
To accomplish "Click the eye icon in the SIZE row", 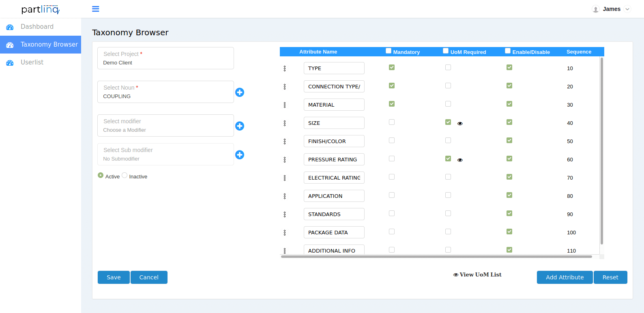I will pos(460,124).
